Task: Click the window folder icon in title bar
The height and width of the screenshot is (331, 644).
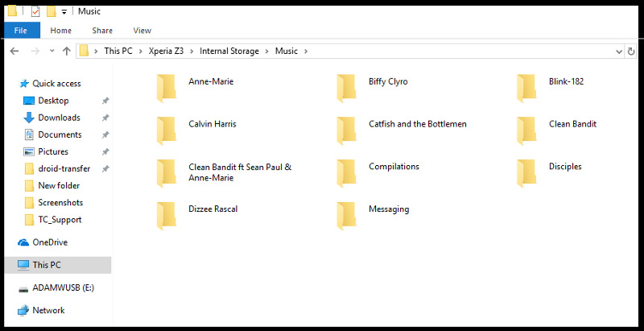Action: (x=12, y=11)
